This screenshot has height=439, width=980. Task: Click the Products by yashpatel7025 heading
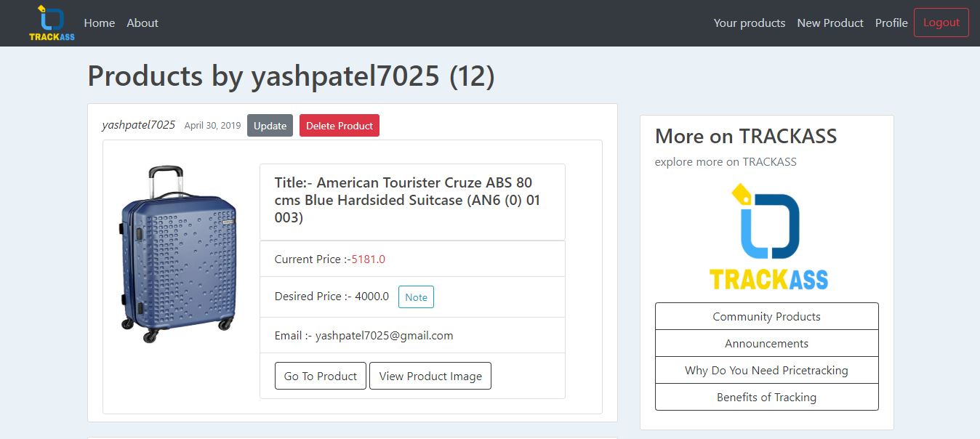[x=291, y=76]
